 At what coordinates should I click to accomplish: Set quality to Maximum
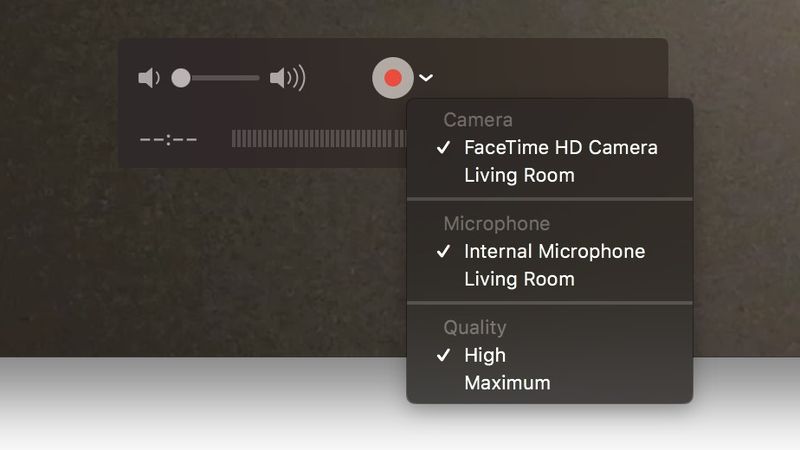[x=549, y=383]
